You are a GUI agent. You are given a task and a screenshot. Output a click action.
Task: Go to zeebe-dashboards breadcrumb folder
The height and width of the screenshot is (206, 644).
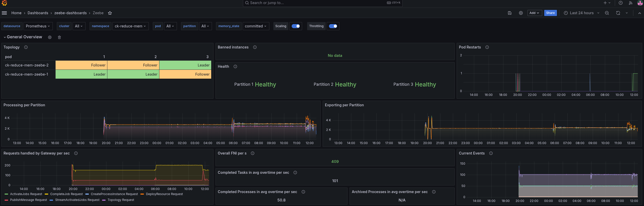click(70, 13)
